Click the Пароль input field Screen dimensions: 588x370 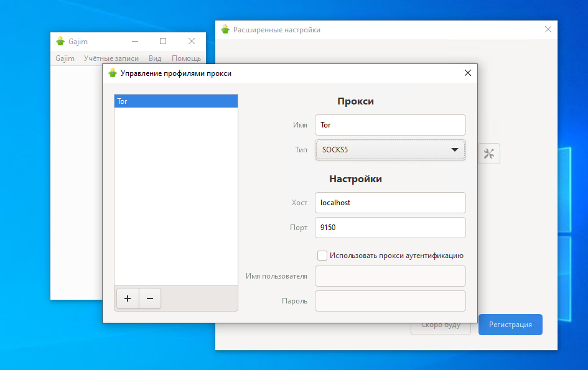390,300
